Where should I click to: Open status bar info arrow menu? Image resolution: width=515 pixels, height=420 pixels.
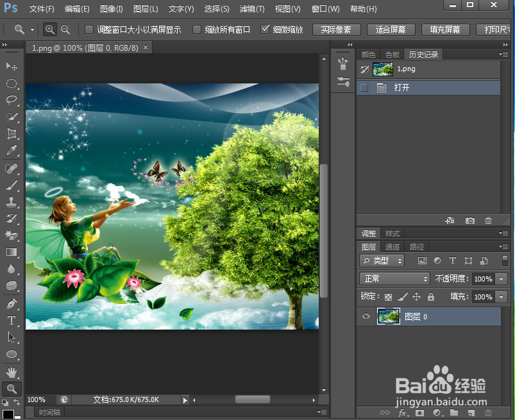185,400
